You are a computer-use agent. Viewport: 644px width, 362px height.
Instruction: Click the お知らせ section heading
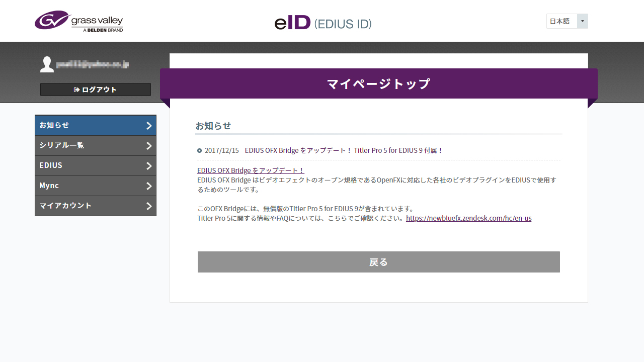pos(213,126)
